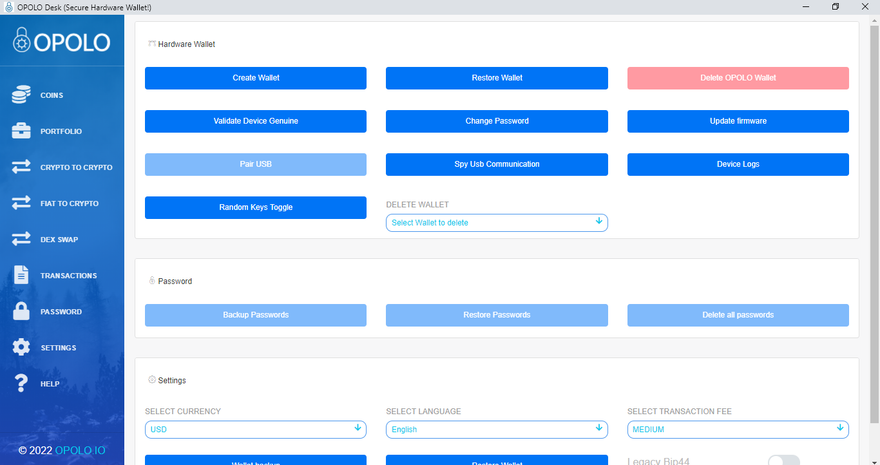This screenshot has height=465, width=880.
Task: Click the OPOLO logo in the sidebar
Action: (62, 41)
